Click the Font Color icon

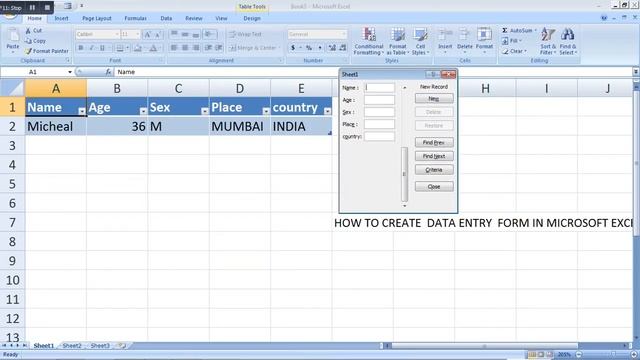click(x=153, y=48)
